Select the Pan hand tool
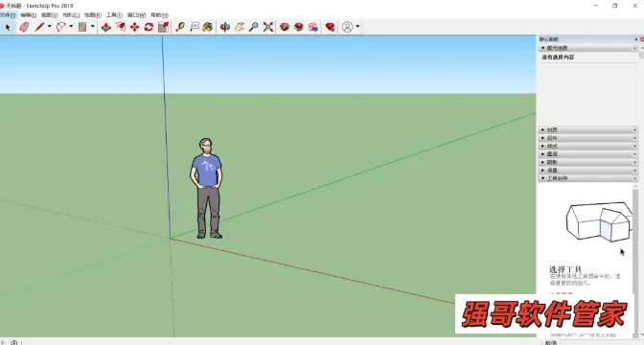This screenshot has width=644, height=345. tap(240, 27)
